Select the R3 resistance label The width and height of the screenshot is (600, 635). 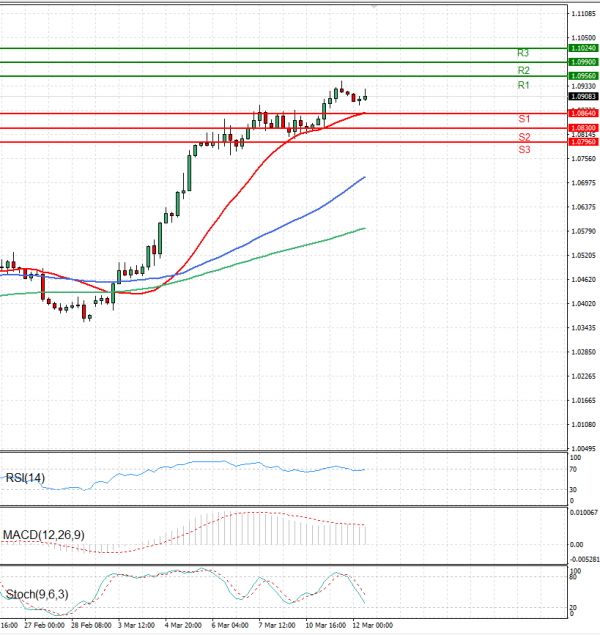coord(523,52)
